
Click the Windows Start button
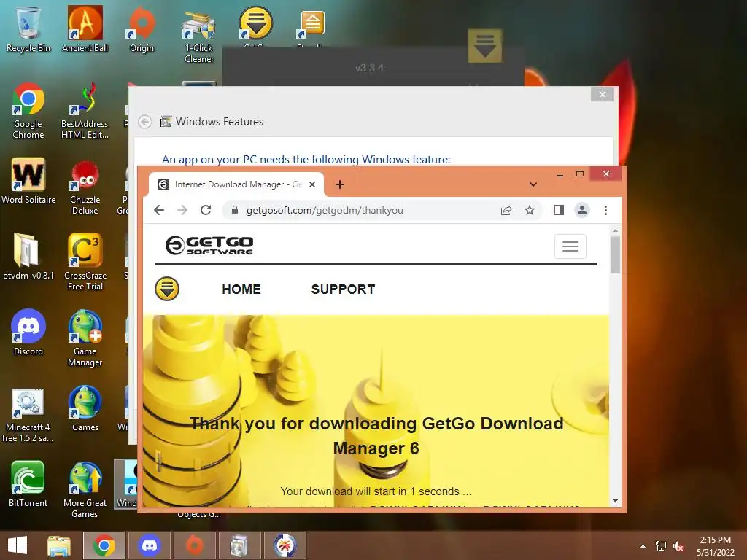pyautogui.click(x=18, y=545)
